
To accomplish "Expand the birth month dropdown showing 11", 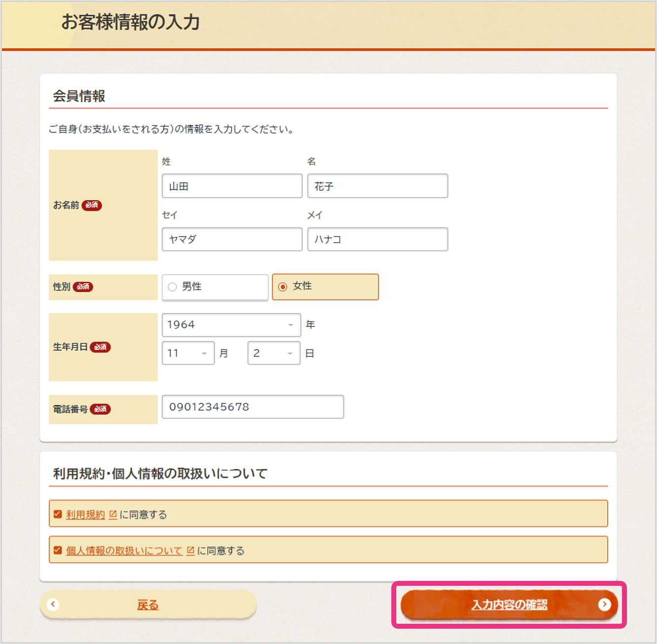I will 188,353.
